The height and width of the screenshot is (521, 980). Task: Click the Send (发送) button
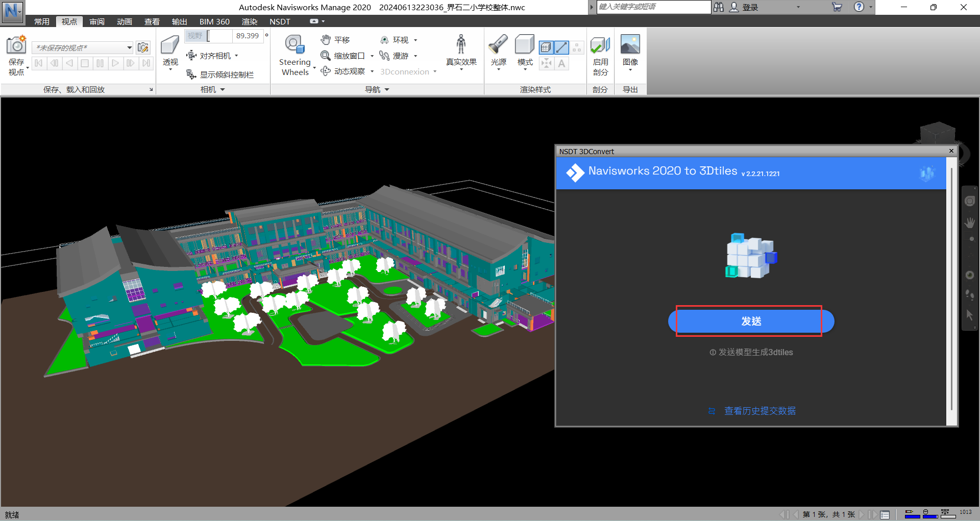pyautogui.click(x=751, y=321)
